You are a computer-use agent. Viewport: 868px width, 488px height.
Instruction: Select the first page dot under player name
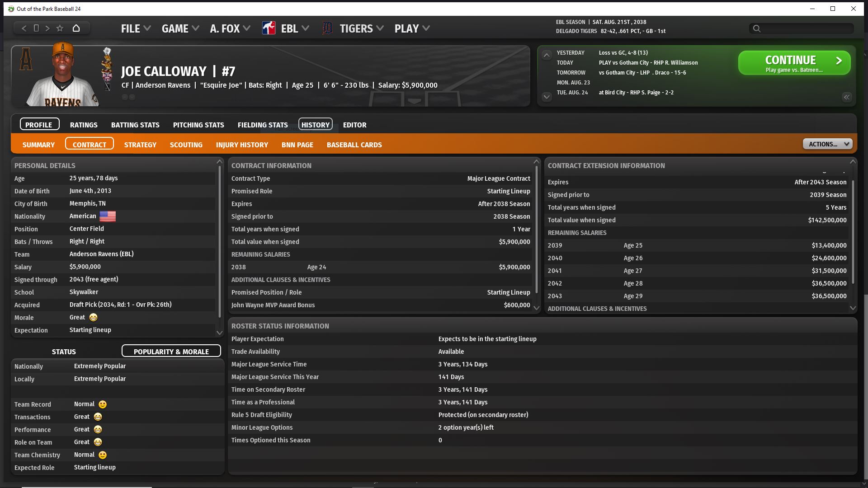125,97
